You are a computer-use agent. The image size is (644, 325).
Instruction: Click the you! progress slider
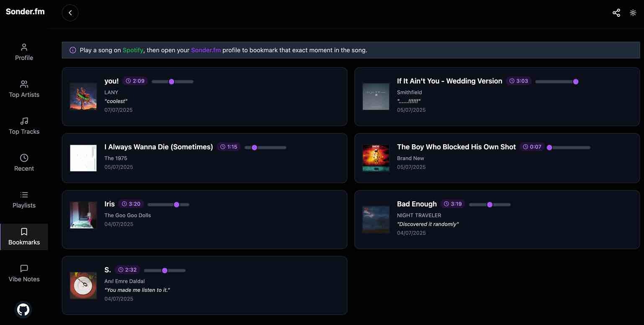173,81
